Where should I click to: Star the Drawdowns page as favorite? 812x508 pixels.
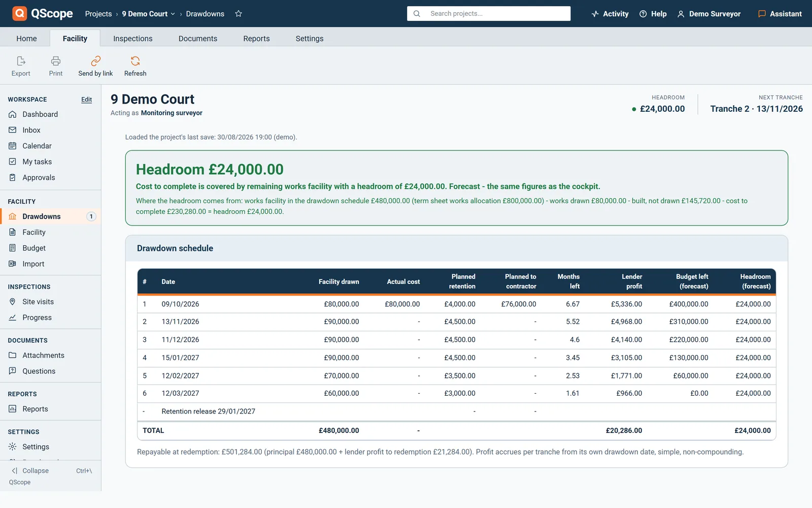(239, 14)
